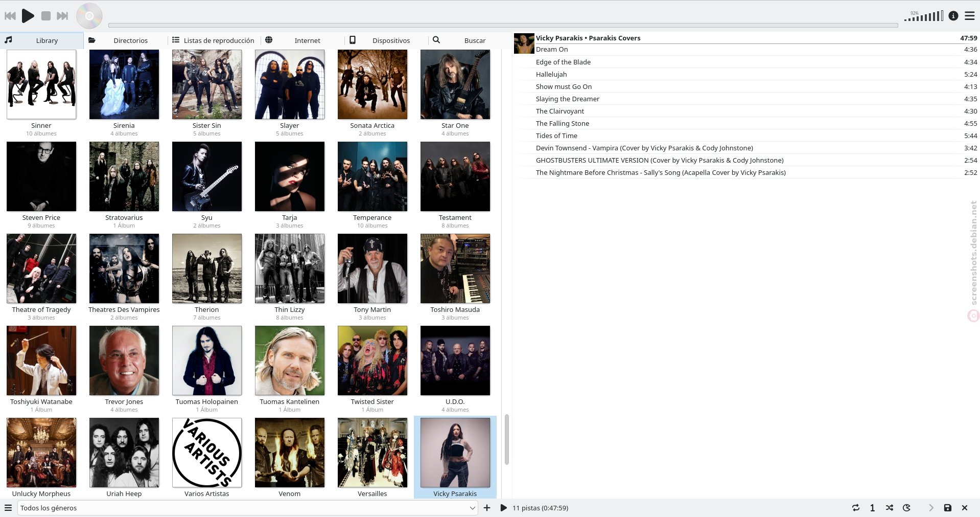Clear the play queue with X icon
This screenshot has width=980, height=517.
[x=965, y=508]
